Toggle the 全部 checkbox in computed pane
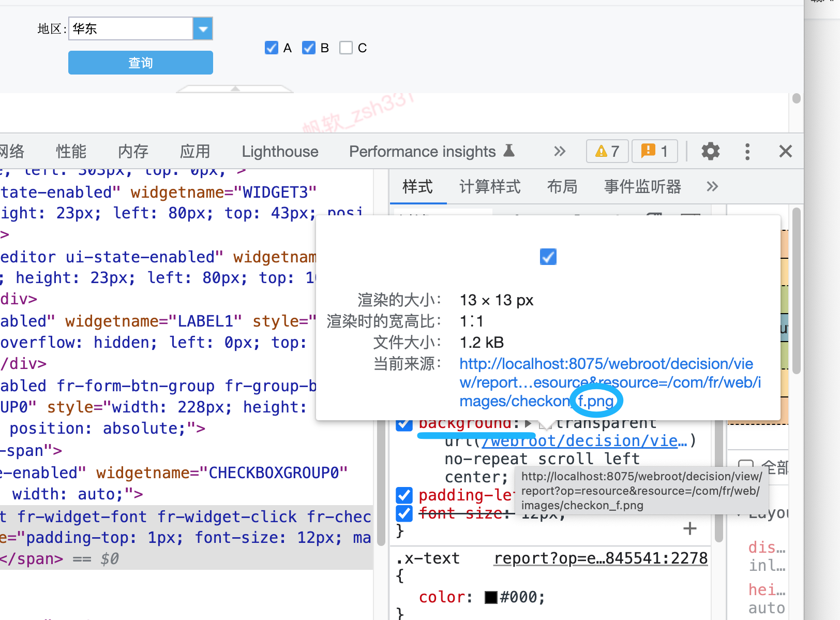Screen dimensions: 840x620 (745, 467)
